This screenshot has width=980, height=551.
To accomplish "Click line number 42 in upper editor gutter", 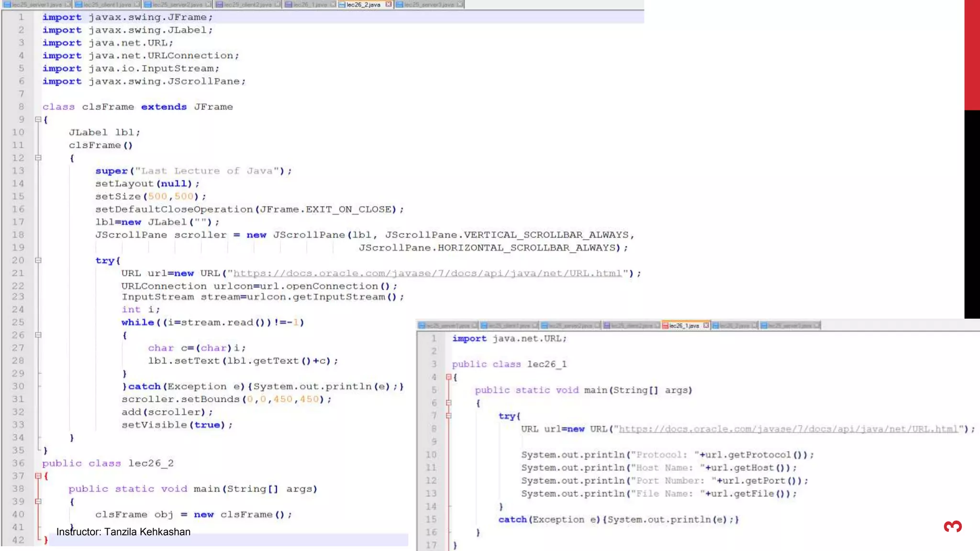I will point(18,540).
